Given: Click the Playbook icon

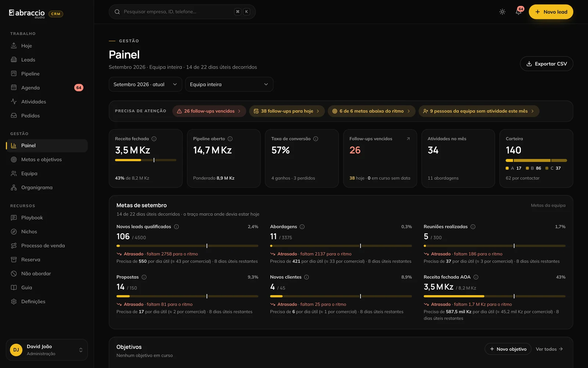Looking at the screenshot, I should coord(14,217).
